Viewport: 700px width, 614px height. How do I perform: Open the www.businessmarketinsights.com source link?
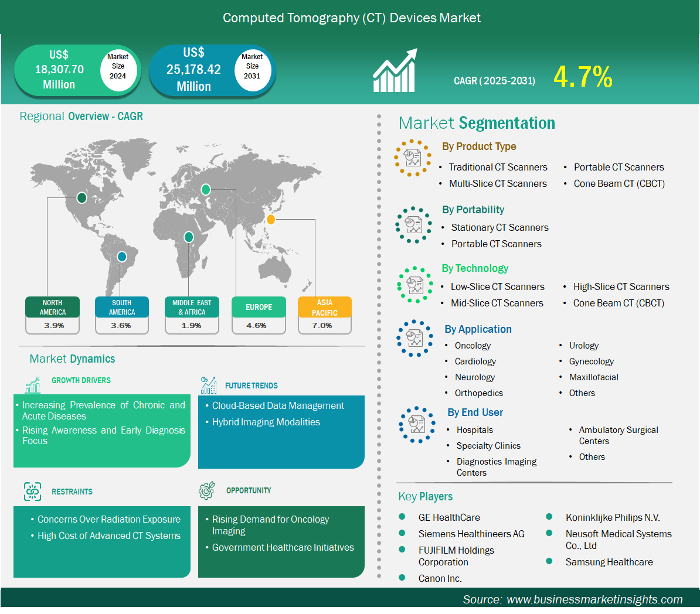pos(594,599)
